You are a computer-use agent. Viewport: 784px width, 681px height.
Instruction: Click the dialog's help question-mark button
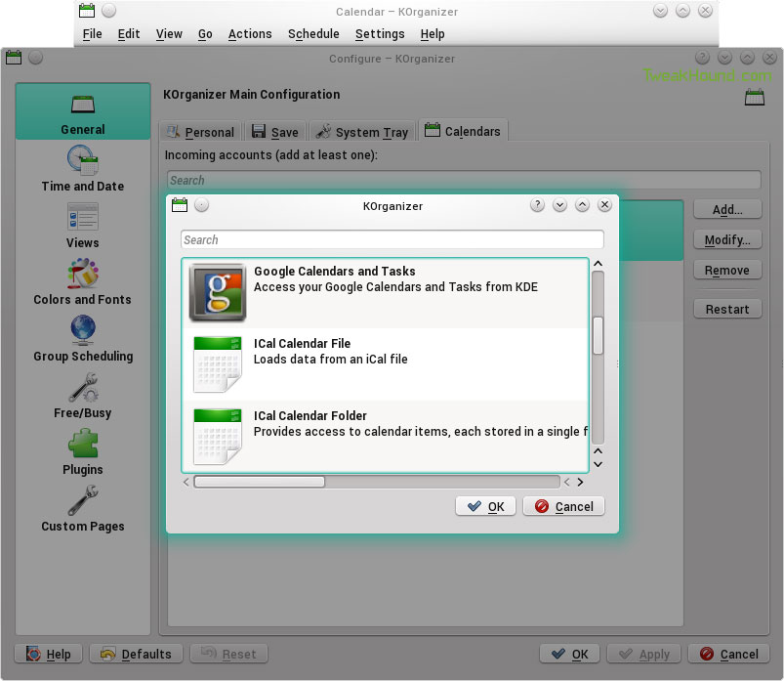pyautogui.click(x=538, y=204)
